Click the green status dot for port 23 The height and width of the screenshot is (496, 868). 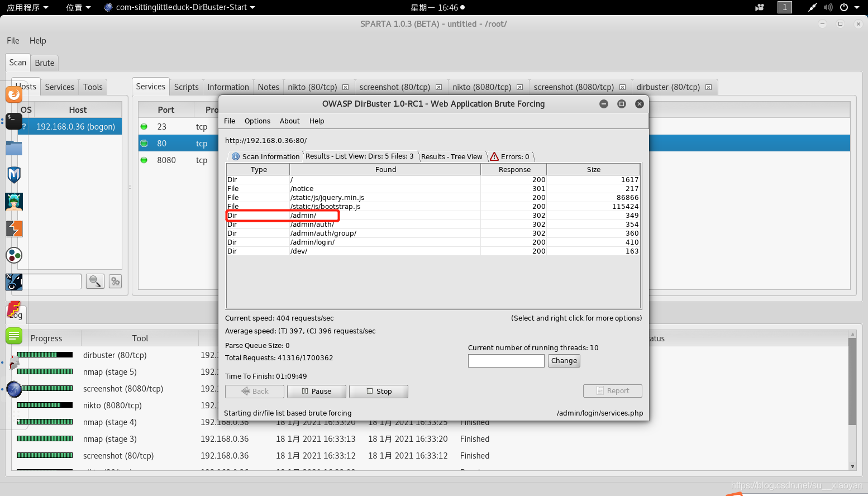coord(144,127)
